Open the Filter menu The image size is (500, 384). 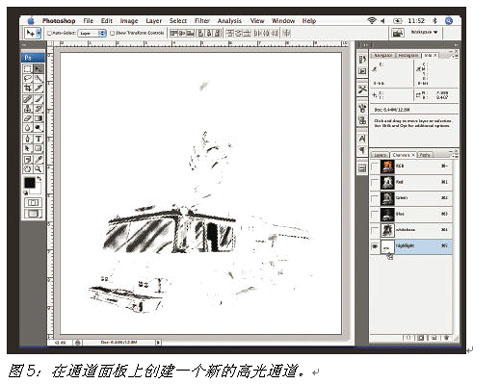coord(202,21)
